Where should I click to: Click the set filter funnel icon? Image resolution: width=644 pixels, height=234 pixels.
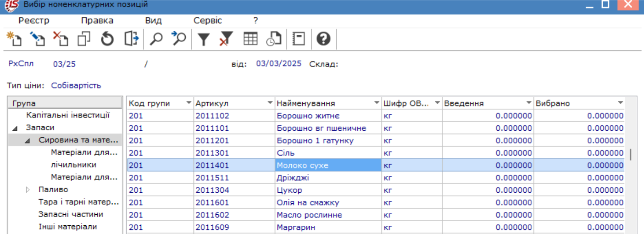click(x=204, y=39)
